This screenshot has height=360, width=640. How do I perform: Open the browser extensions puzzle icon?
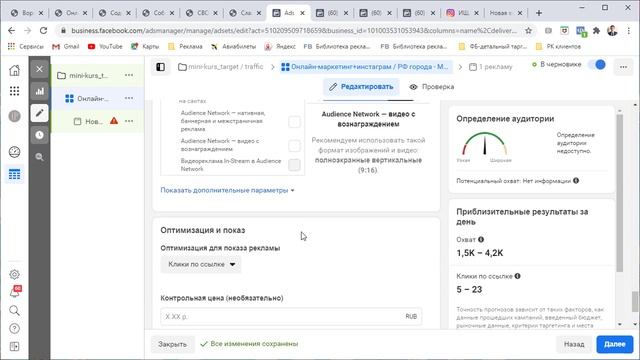point(596,31)
